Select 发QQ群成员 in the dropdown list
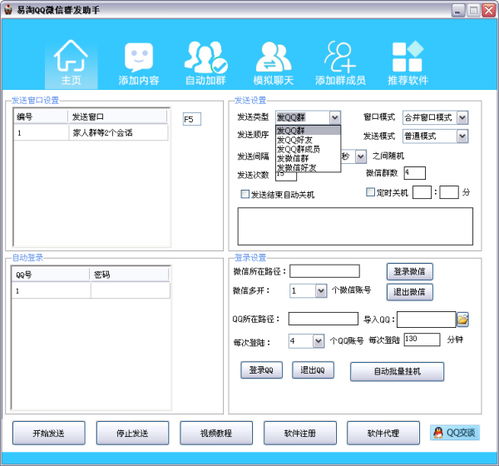 (308, 149)
